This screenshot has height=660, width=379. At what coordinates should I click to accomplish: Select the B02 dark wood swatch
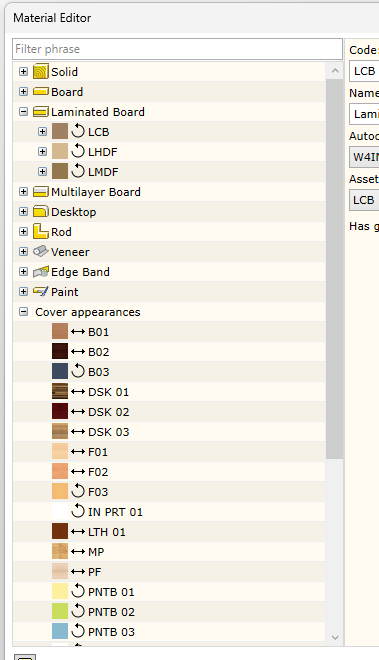pos(60,351)
